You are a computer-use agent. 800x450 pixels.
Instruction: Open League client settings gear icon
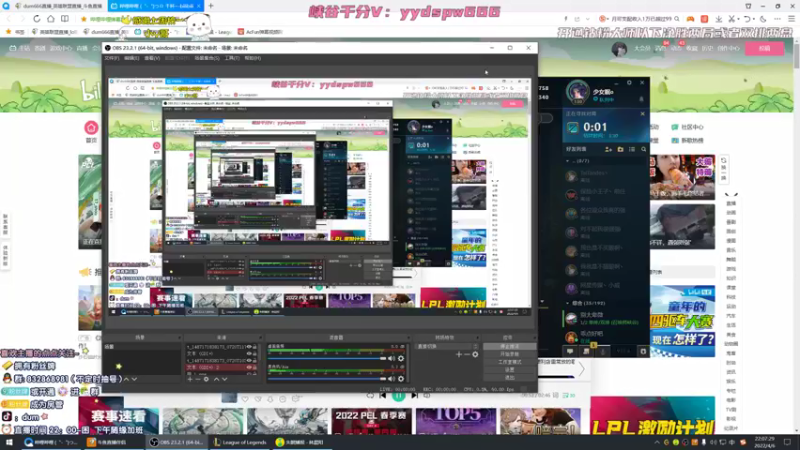tap(629, 82)
